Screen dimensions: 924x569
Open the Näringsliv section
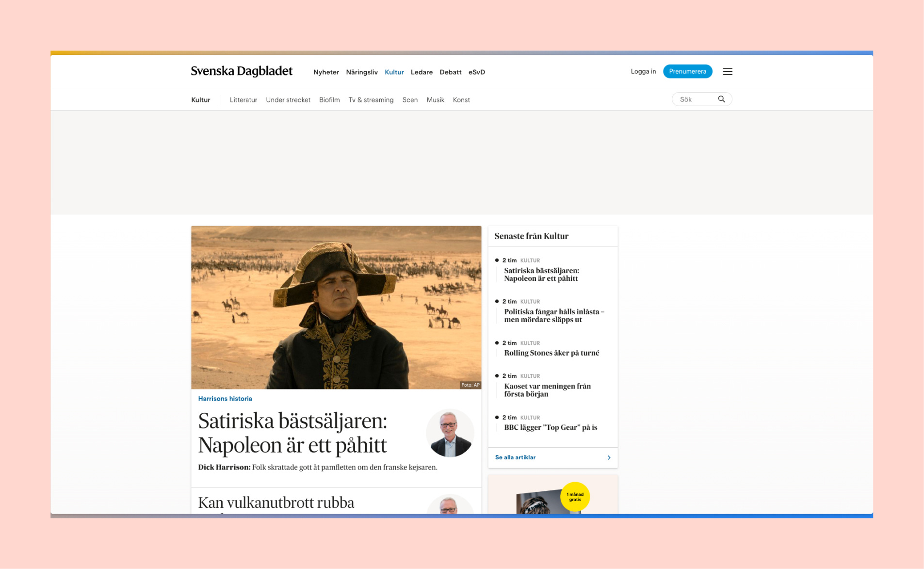point(362,72)
